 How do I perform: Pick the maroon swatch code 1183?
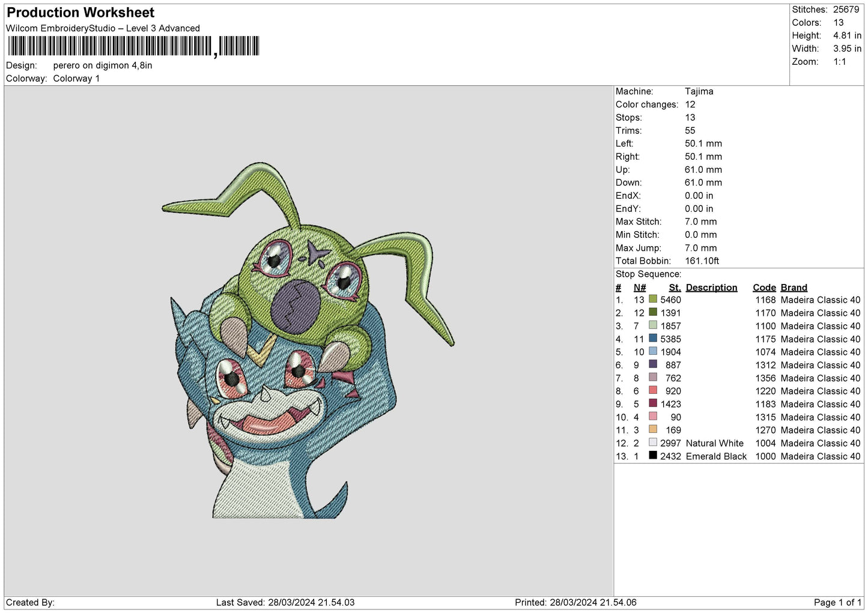(652, 403)
